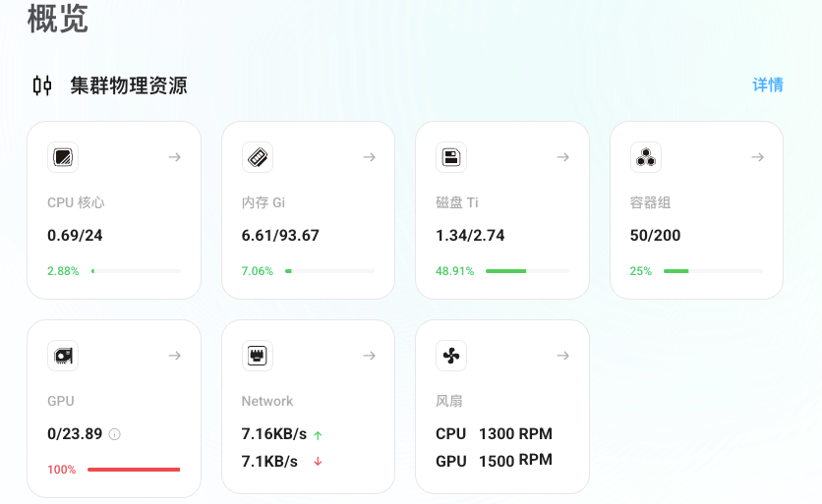This screenshot has height=504, width=822.
Task: Click the 容器组 label
Action: pyautogui.click(x=651, y=202)
